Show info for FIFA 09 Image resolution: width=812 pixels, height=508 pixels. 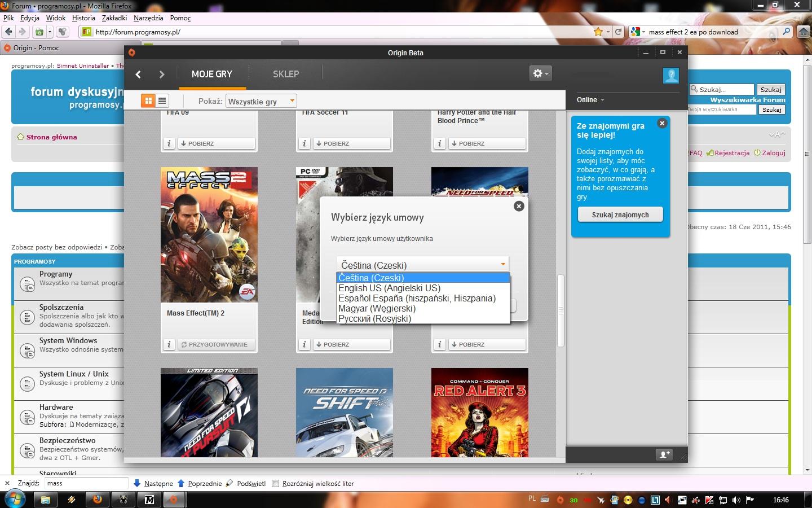[169, 143]
